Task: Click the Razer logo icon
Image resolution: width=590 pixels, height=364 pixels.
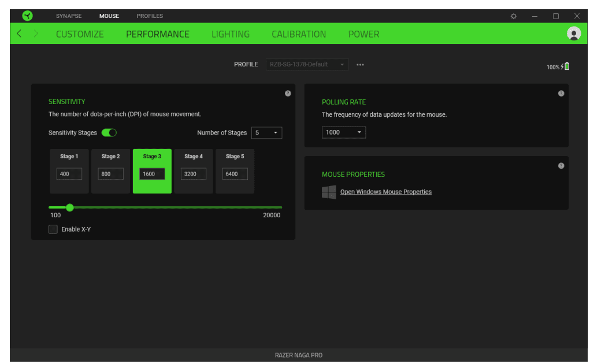Action: (x=27, y=16)
